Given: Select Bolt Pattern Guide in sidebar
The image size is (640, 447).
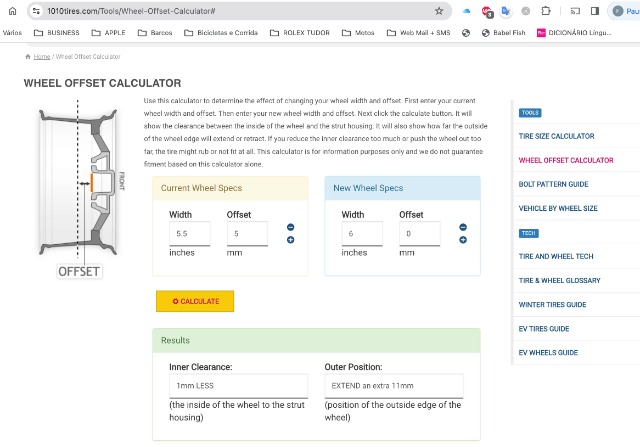Looking at the screenshot, I should 553,184.
